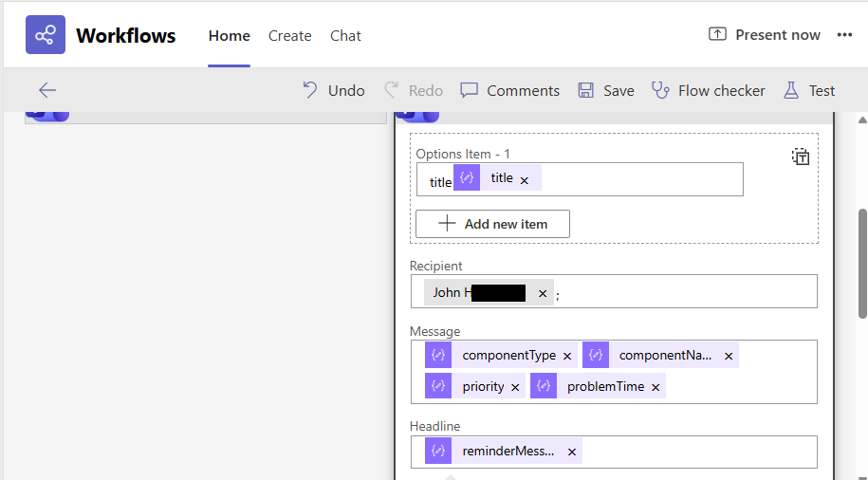Remove the problemTime token

pyautogui.click(x=656, y=388)
